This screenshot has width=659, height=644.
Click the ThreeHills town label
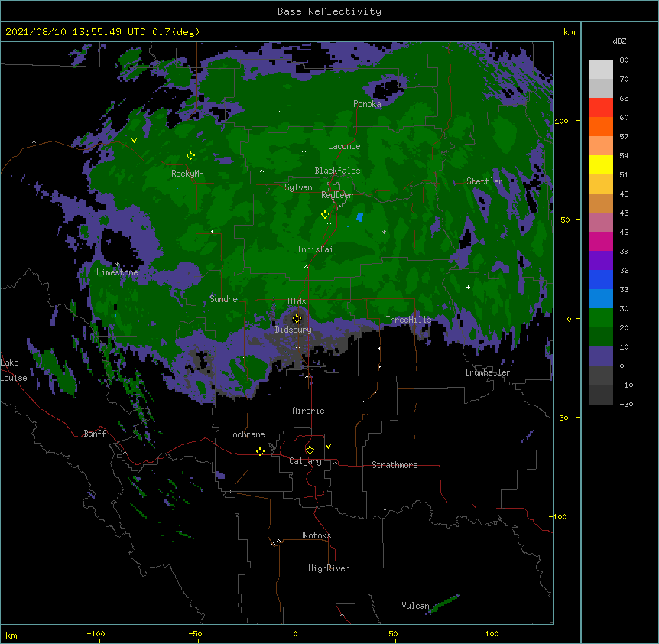(x=408, y=320)
